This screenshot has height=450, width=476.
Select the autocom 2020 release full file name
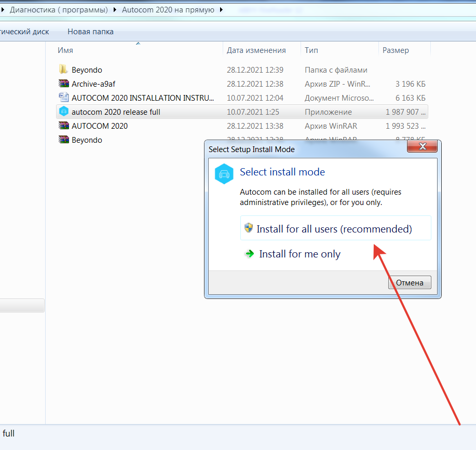[116, 112]
